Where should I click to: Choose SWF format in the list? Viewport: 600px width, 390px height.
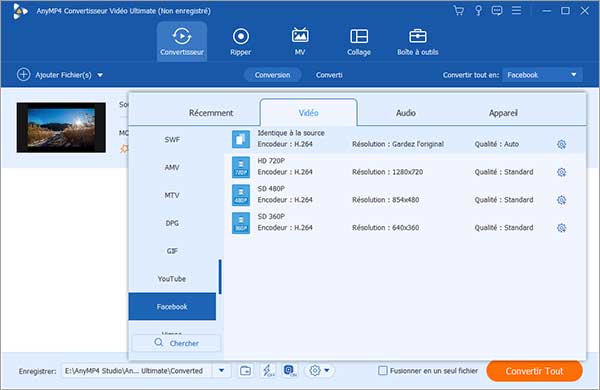(x=172, y=139)
